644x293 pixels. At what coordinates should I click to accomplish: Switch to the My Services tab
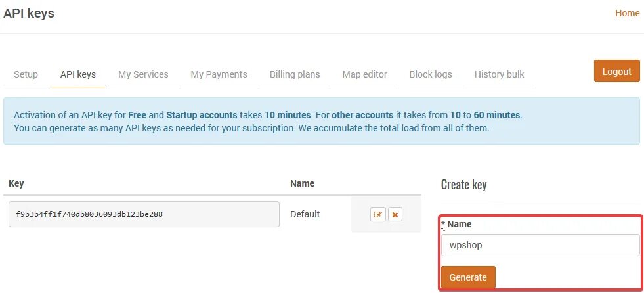[x=143, y=74]
